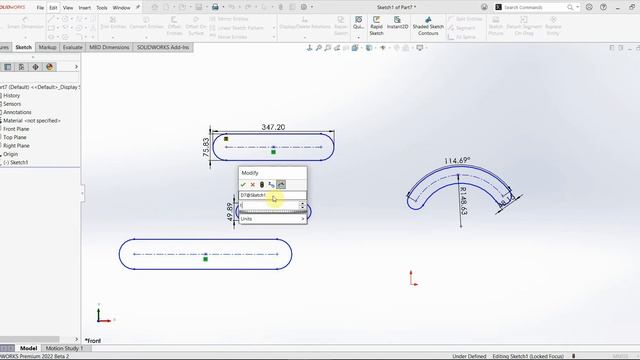Screen dimensions: 640x360
Task: Select Material <not specified> in tree
Action: [31, 121]
